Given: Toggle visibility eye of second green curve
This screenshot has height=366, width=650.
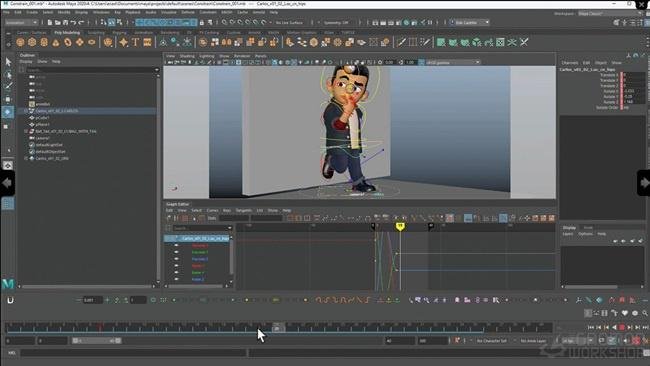Looking at the screenshot, I should tap(176, 272).
